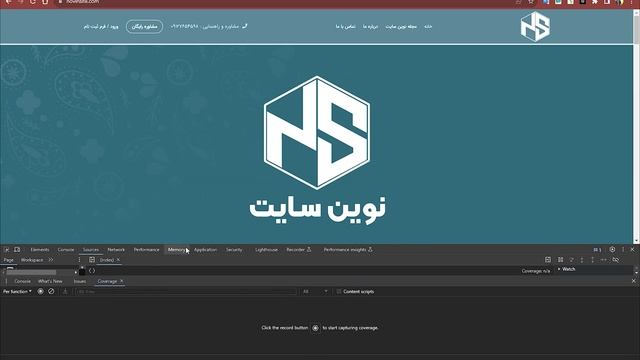The height and width of the screenshot is (360, 640).
Task: Open the drawer three-dot menu
Action: (7, 281)
